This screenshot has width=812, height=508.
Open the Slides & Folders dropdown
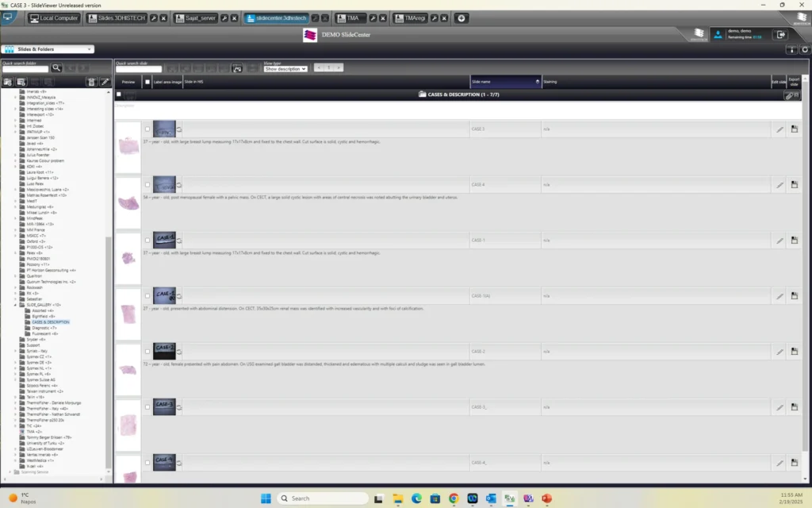(48, 49)
